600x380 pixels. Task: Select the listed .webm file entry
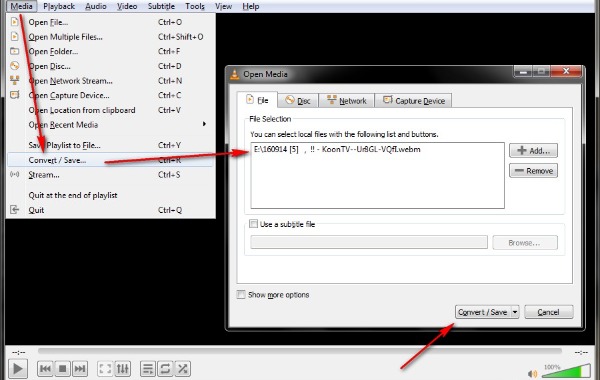[x=337, y=149]
